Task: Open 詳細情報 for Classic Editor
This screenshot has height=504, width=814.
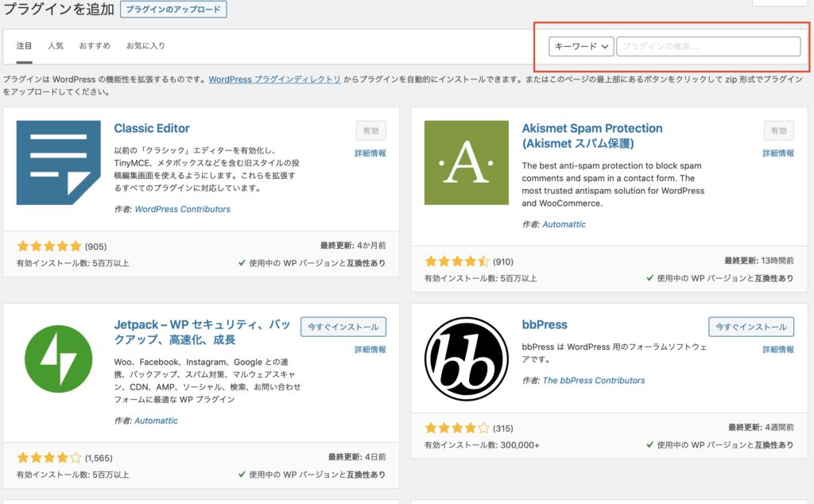Action: pyautogui.click(x=370, y=153)
